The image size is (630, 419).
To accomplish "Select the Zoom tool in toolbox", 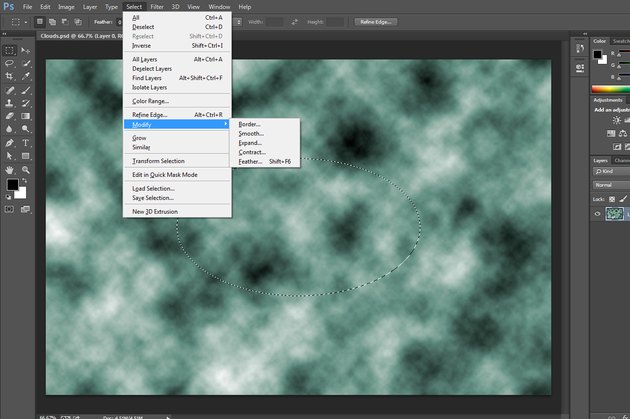I will pyautogui.click(x=25, y=170).
